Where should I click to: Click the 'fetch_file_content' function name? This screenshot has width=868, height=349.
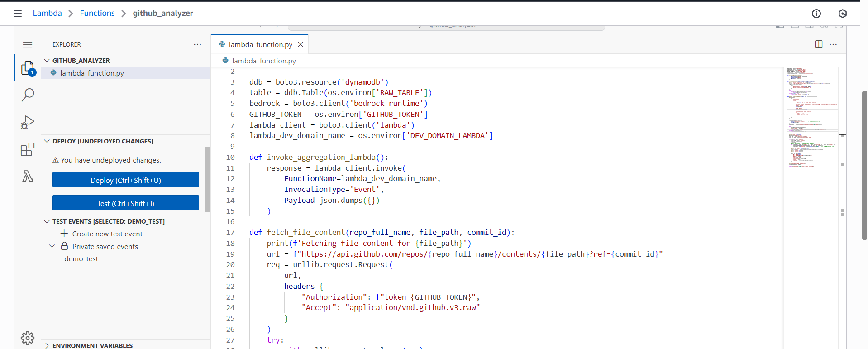pos(306,232)
